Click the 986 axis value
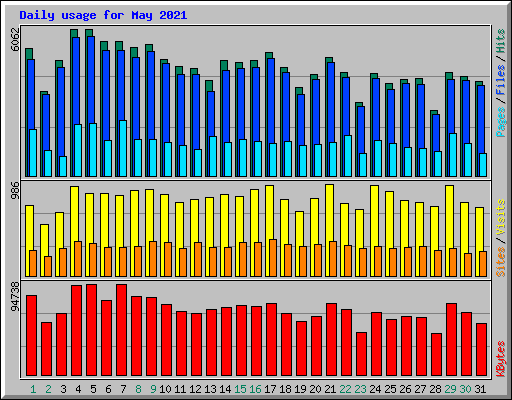 pyautogui.click(x=15, y=190)
